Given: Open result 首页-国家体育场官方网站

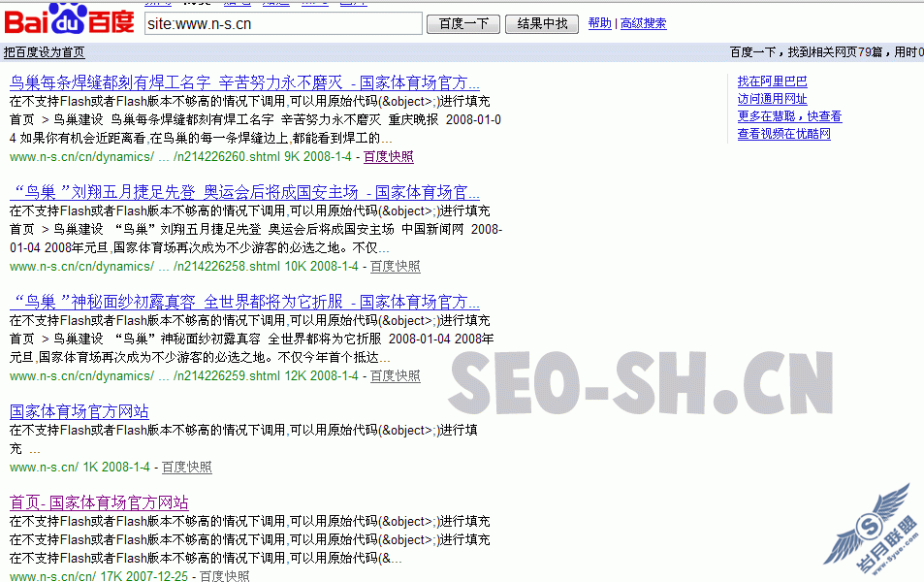Looking at the screenshot, I should 99,503.
